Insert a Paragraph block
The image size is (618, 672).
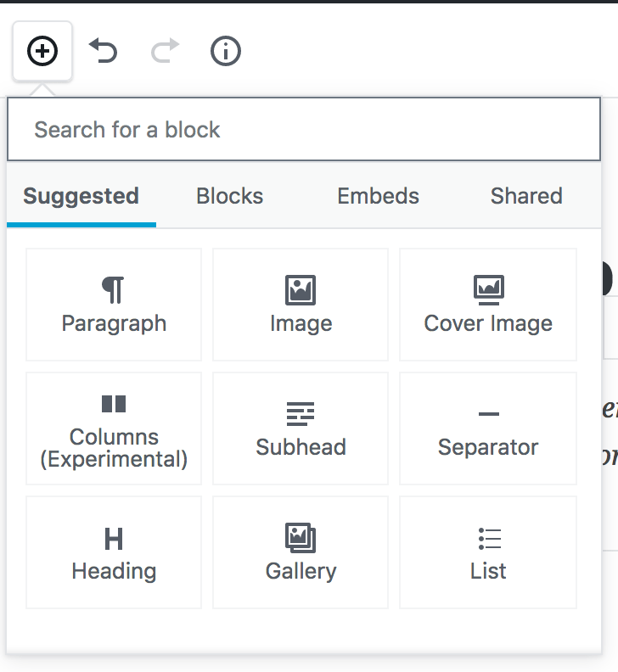(114, 305)
